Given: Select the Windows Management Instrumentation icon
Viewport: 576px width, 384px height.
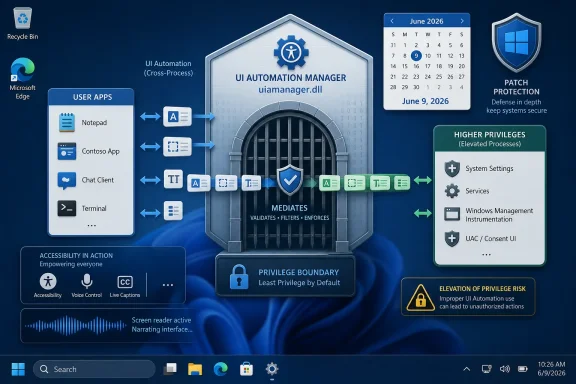Looking at the screenshot, I should (452, 214).
